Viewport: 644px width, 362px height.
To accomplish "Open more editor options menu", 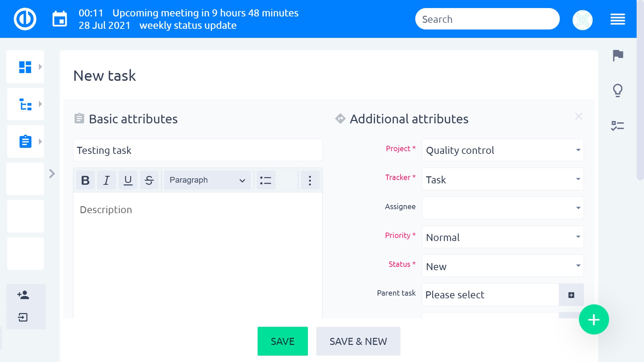I will click(x=310, y=180).
